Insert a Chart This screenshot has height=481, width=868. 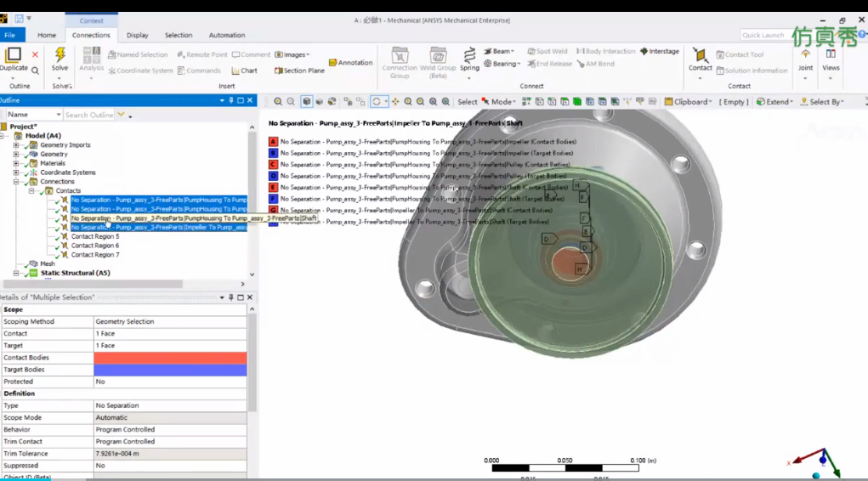click(244, 71)
